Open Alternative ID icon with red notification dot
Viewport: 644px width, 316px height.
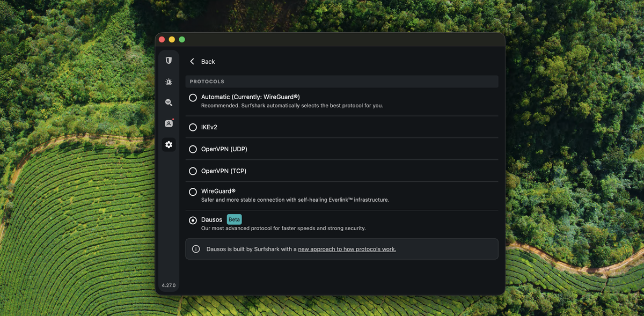click(x=169, y=123)
